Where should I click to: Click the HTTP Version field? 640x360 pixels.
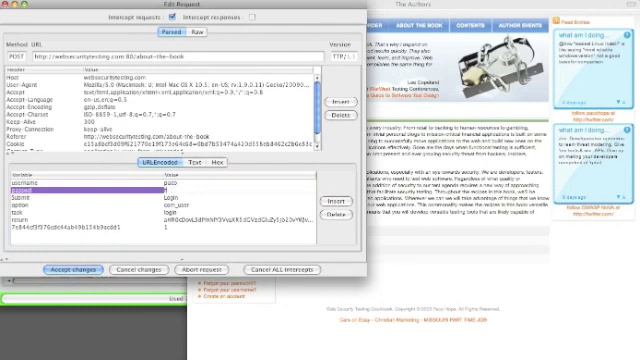[x=343, y=56]
